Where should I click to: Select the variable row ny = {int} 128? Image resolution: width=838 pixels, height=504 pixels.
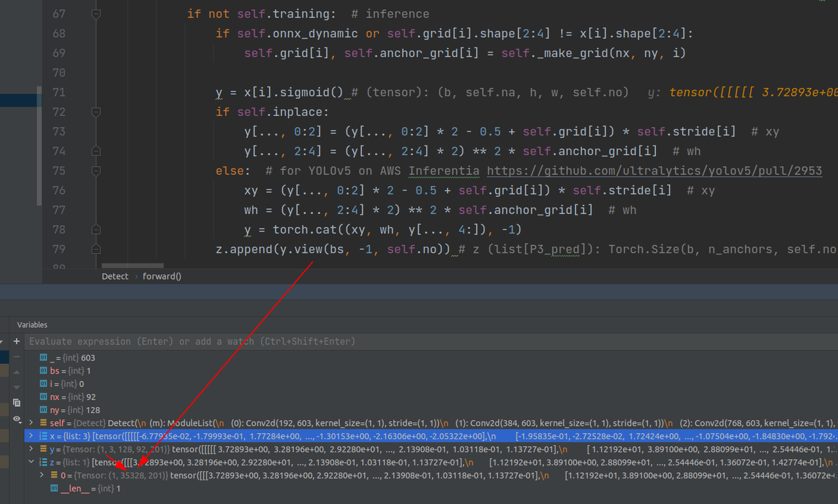point(431,410)
